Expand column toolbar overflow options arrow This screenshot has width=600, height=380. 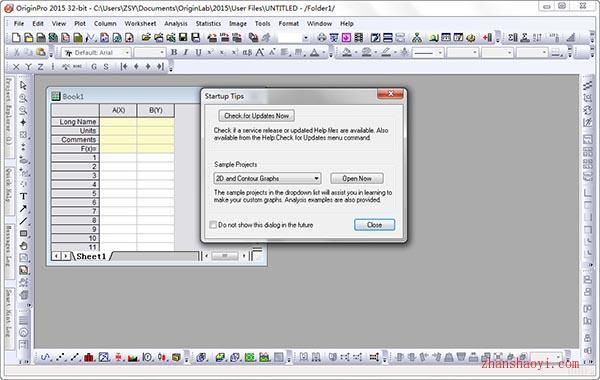(x=171, y=68)
